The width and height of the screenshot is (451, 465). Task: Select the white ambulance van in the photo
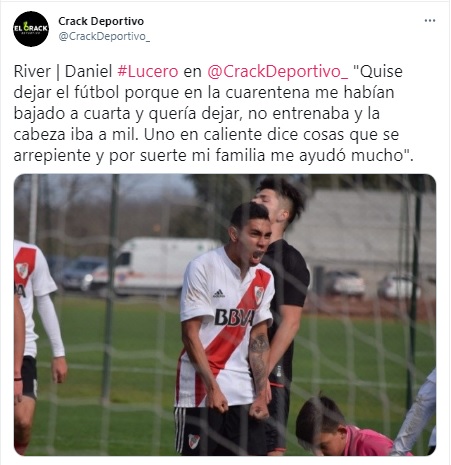(156, 266)
